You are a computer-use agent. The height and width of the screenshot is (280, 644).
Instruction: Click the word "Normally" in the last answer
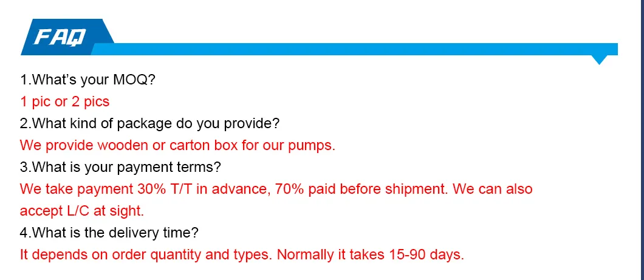305,254
